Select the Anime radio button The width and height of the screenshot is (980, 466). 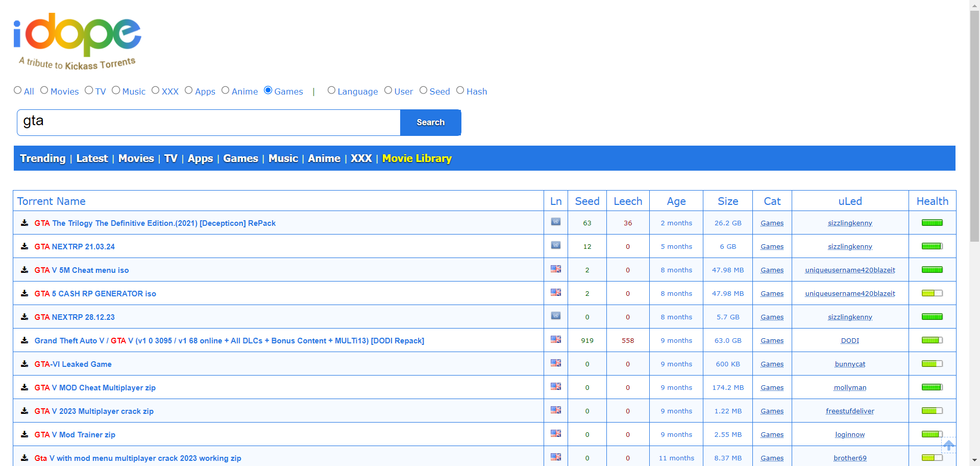(226, 90)
